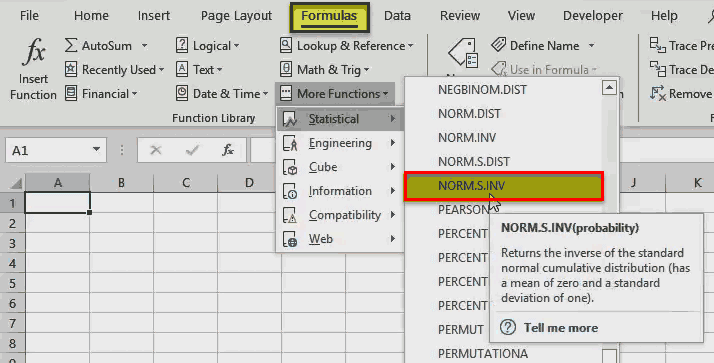Image resolution: width=714 pixels, height=363 pixels.
Task: Click the Lookup & Reference icon
Action: point(286,46)
